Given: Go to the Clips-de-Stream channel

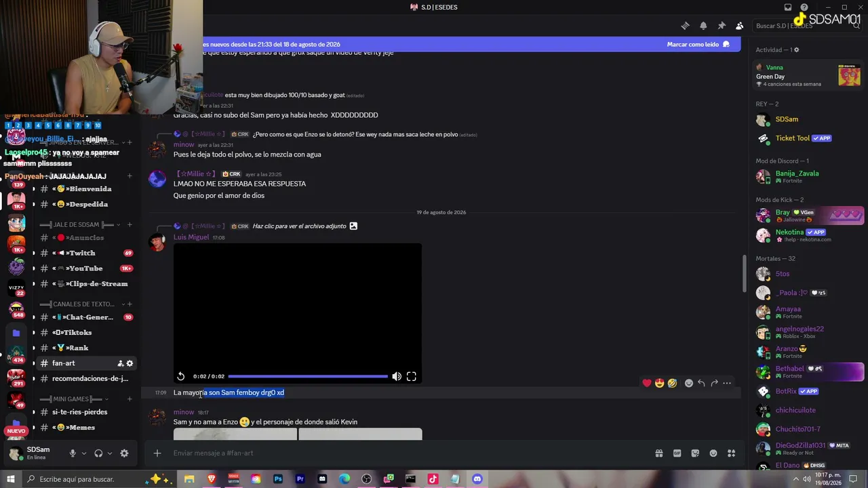Looking at the screenshot, I should tap(86, 284).
